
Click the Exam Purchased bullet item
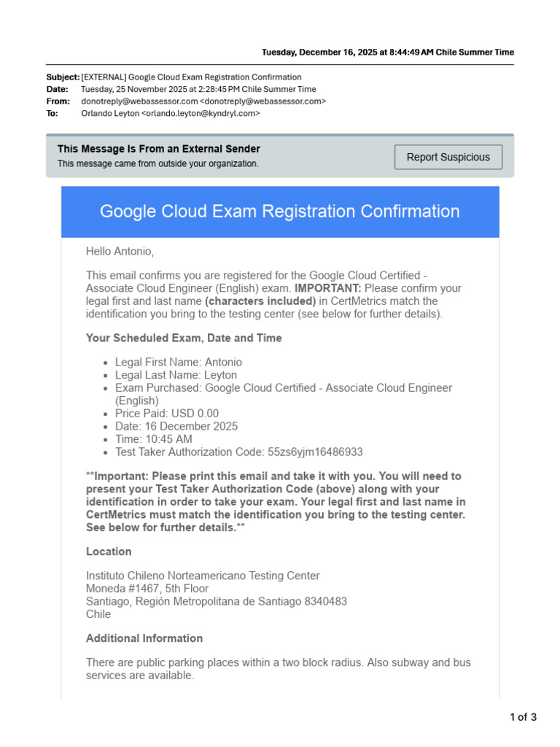click(x=283, y=388)
